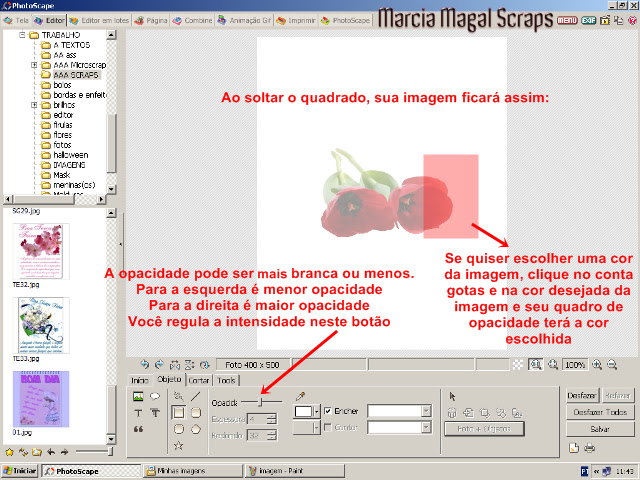Screen dimensions: 640x480
Task: Switch to Minhas imagens taskbar window
Action: pos(193,471)
